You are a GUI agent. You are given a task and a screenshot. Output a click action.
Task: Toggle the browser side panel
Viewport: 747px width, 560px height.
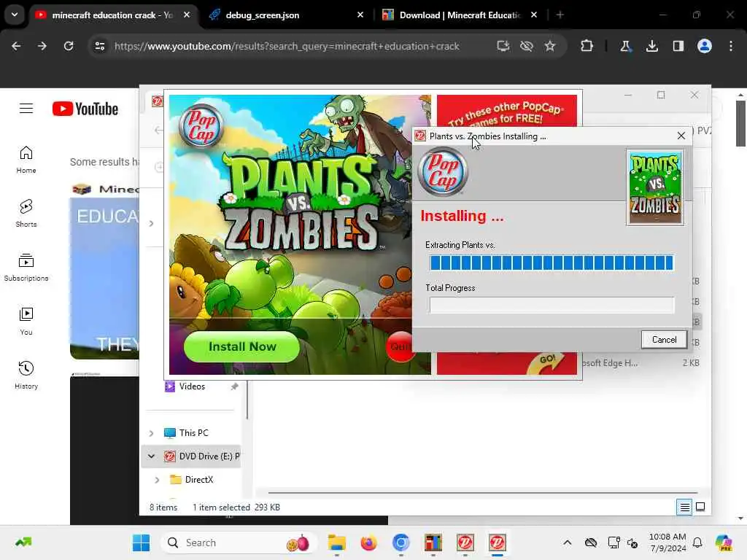coord(678,46)
